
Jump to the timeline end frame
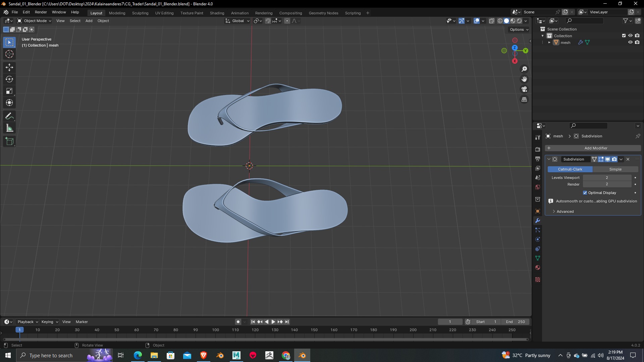click(x=287, y=322)
